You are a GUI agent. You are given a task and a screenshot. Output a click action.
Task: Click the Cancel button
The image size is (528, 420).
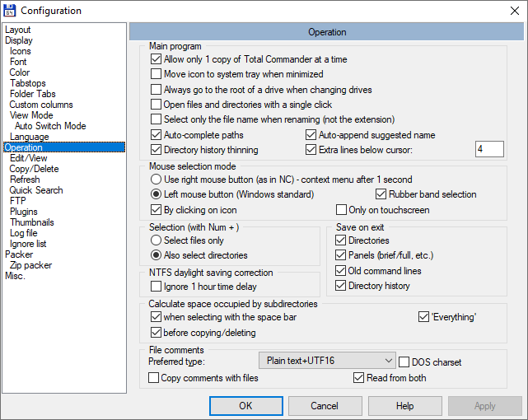coord(325,406)
